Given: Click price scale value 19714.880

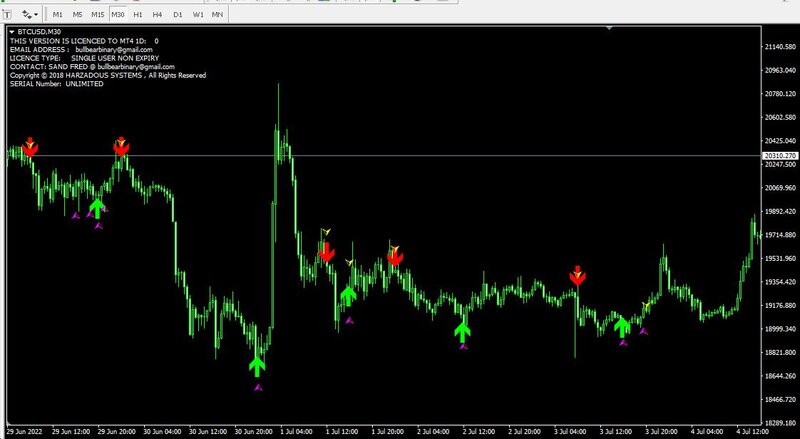Looking at the screenshot, I should point(781,235).
